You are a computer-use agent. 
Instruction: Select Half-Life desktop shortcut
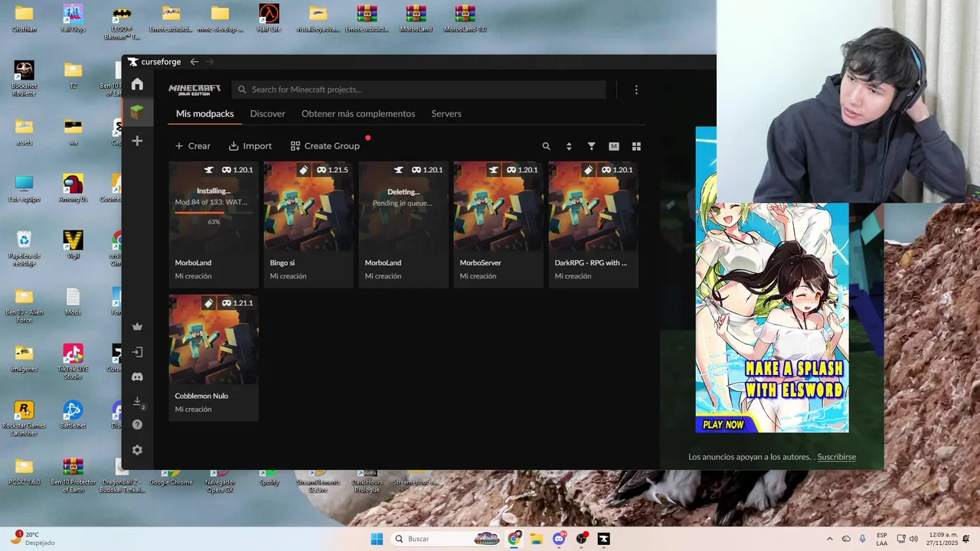coord(269,18)
